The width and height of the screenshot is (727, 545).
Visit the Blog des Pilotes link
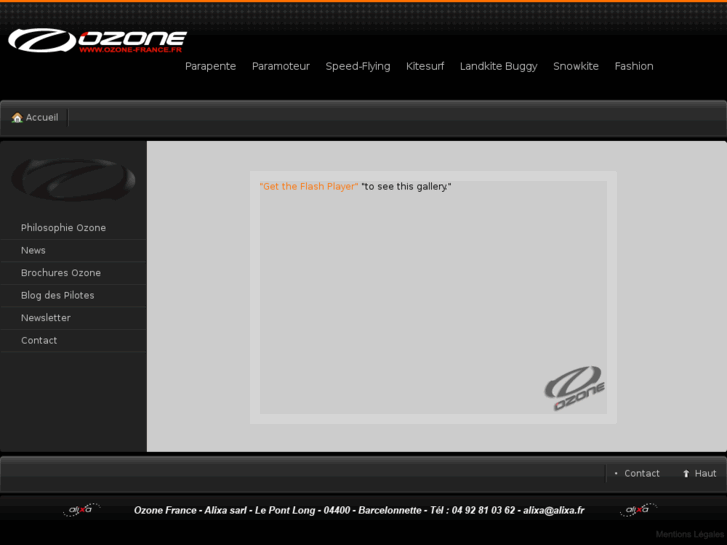(x=57, y=295)
